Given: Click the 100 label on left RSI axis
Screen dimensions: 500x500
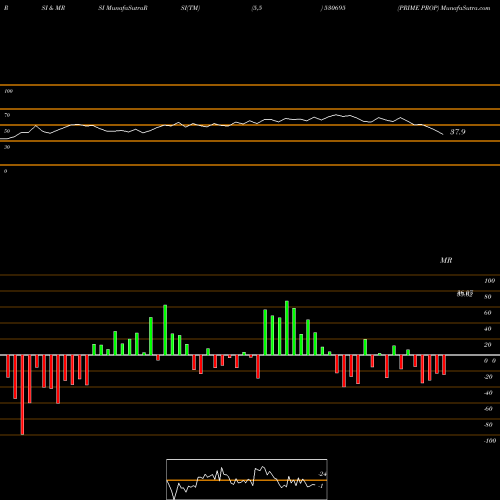Looking at the screenshot, I should pos(8,91).
